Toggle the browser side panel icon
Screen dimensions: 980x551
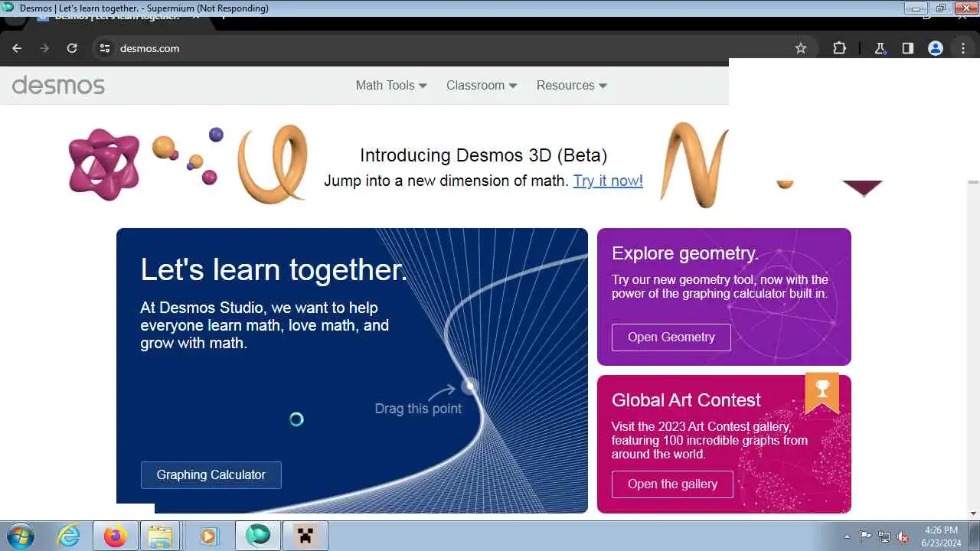(x=908, y=48)
